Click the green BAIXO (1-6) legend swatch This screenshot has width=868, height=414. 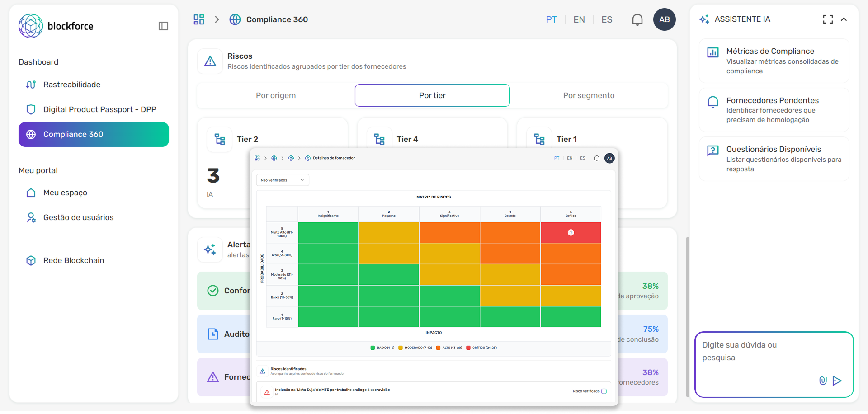[373, 348]
